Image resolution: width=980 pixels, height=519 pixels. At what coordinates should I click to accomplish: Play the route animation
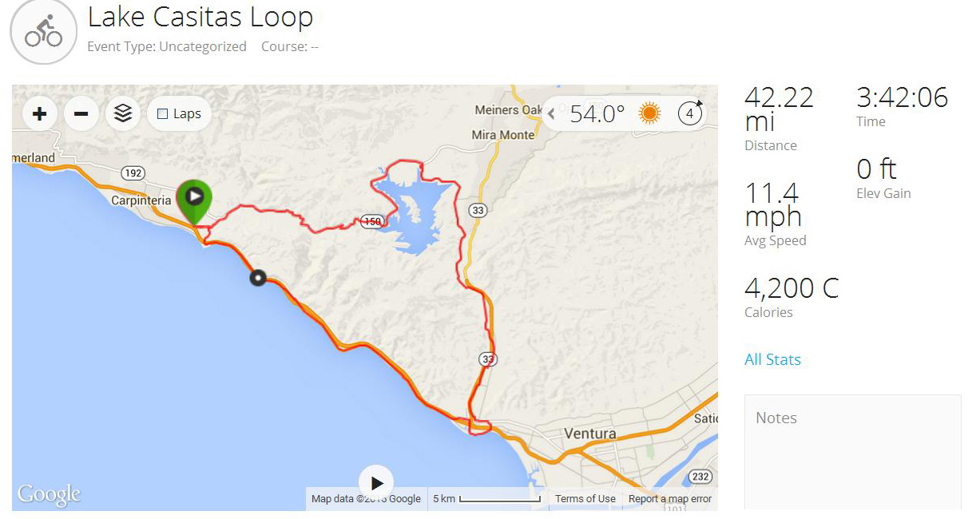coord(376,482)
